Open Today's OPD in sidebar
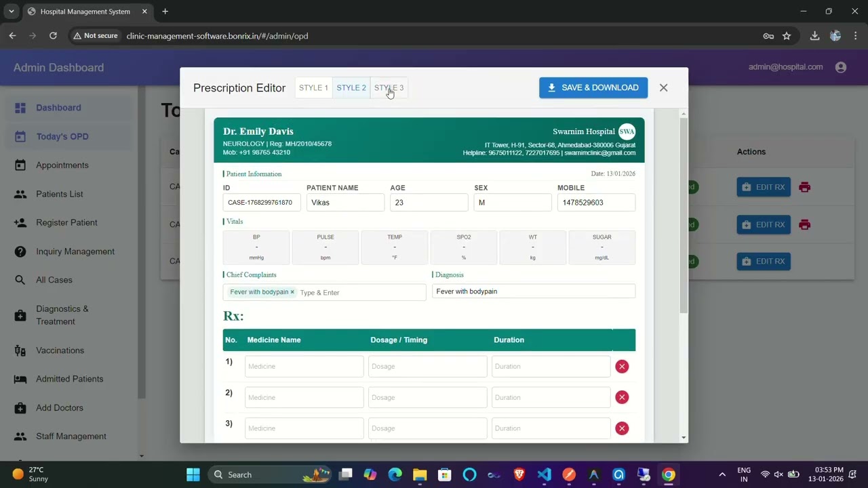This screenshot has height=488, width=868. click(x=68, y=136)
